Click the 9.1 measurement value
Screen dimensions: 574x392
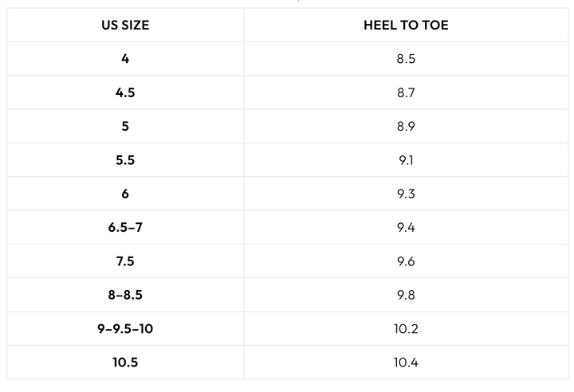coord(406,160)
